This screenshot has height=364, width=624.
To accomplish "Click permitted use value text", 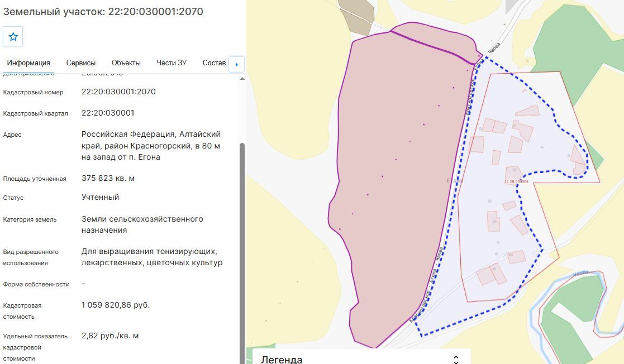I will pos(151,257).
